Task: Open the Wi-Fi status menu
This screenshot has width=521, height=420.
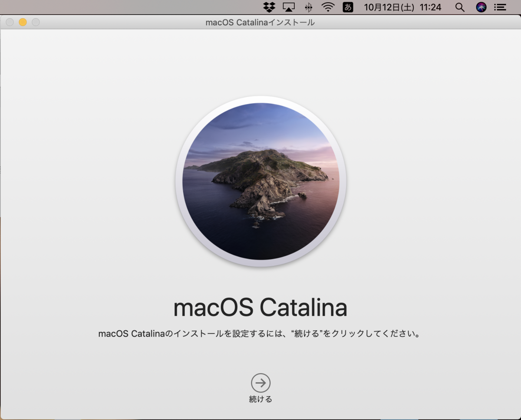Action: click(328, 7)
